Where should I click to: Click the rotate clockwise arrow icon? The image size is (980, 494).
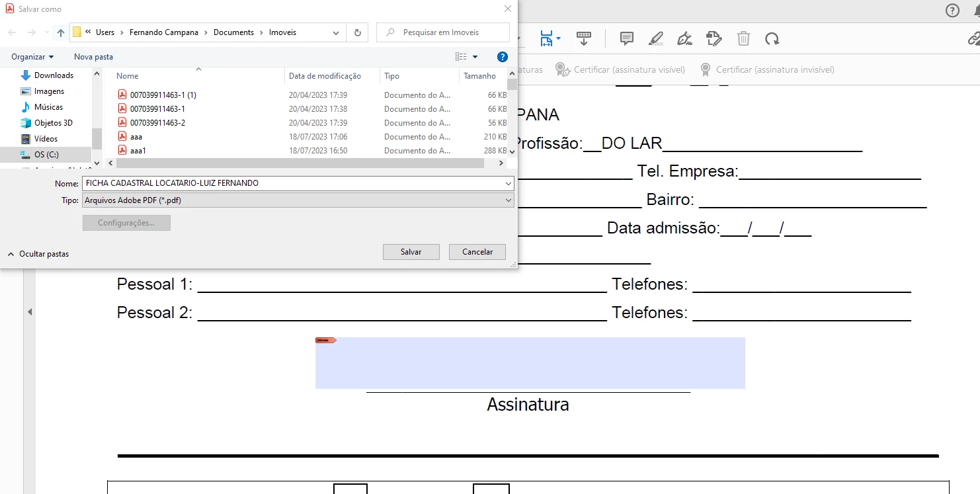pyautogui.click(x=772, y=38)
